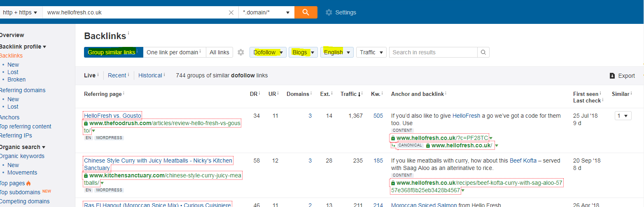Screen dimensions: 644x207
Task: Click the fire icon next to Top pages
Action: pos(28,183)
